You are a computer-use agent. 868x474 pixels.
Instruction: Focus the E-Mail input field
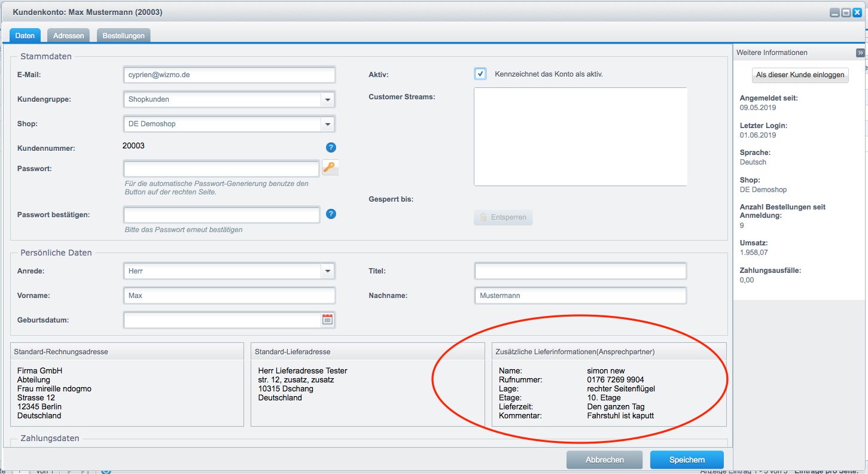tap(229, 75)
